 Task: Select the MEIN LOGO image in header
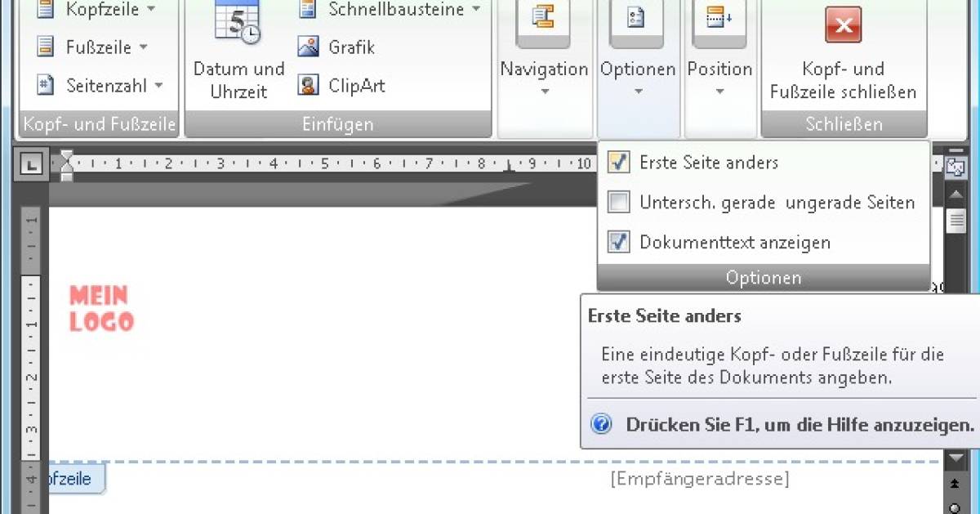tap(101, 308)
